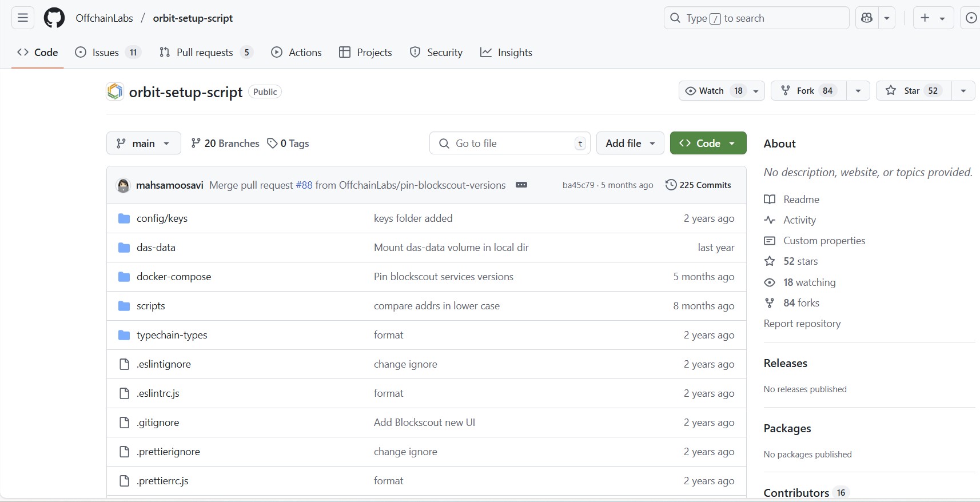The width and height of the screenshot is (980, 502).
Task: Focus the Type to search field
Action: coord(756,18)
